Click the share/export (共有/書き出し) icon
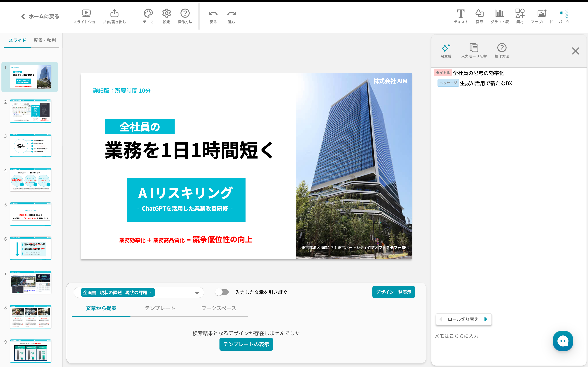The image size is (588, 367). coord(115,13)
